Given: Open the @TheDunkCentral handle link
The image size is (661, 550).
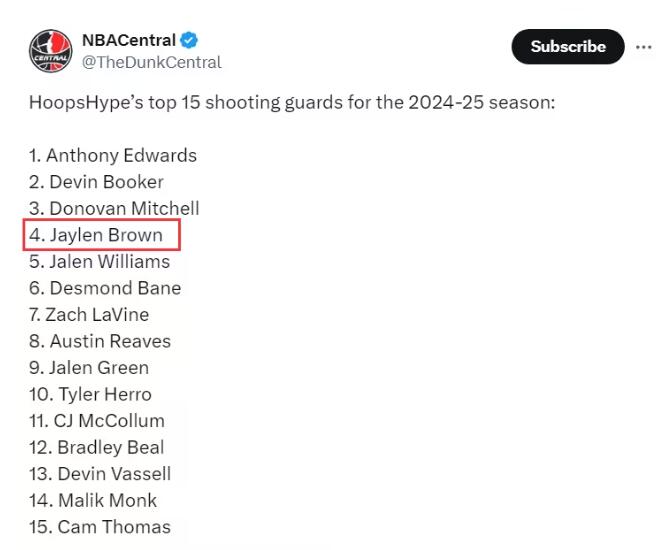Looking at the screenshot, I should [151, 62].
